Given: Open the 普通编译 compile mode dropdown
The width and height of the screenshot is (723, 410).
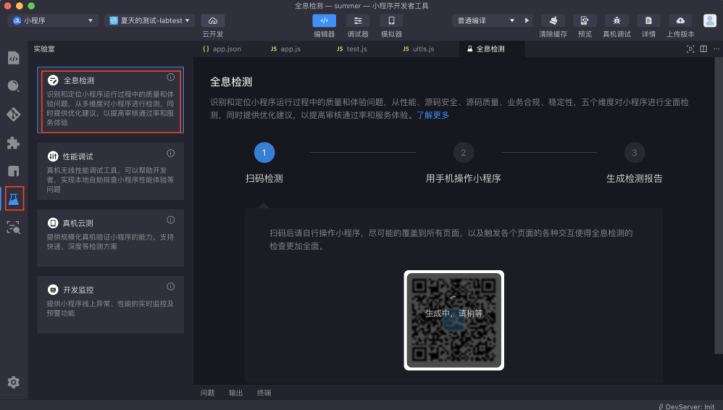Looking at the screenshot, I should coord(486,20).
